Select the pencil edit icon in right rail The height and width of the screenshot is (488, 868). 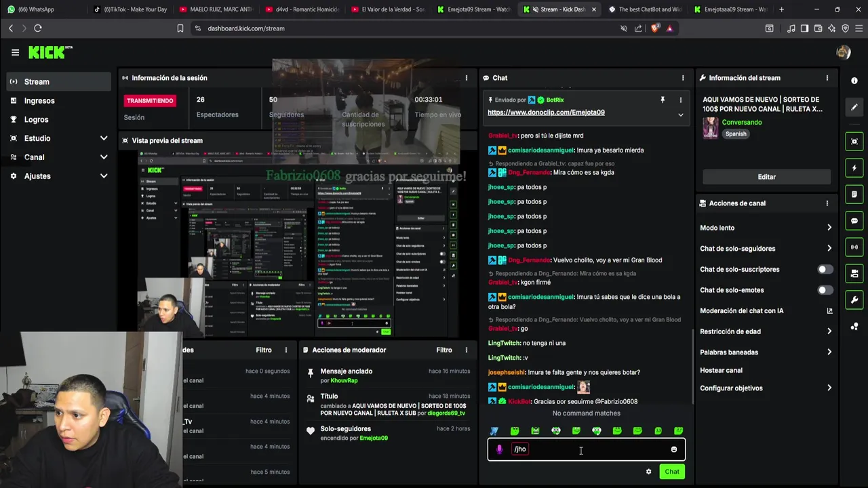(x=854, y=107)
